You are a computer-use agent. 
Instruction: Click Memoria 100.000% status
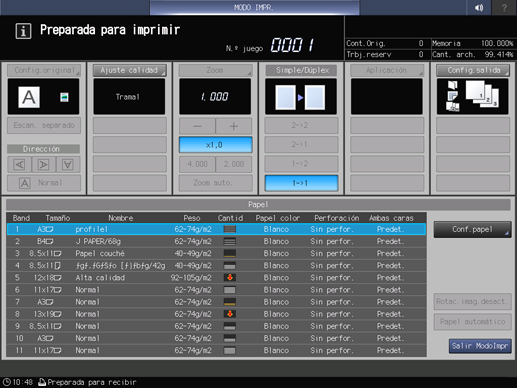pos(473,43)
